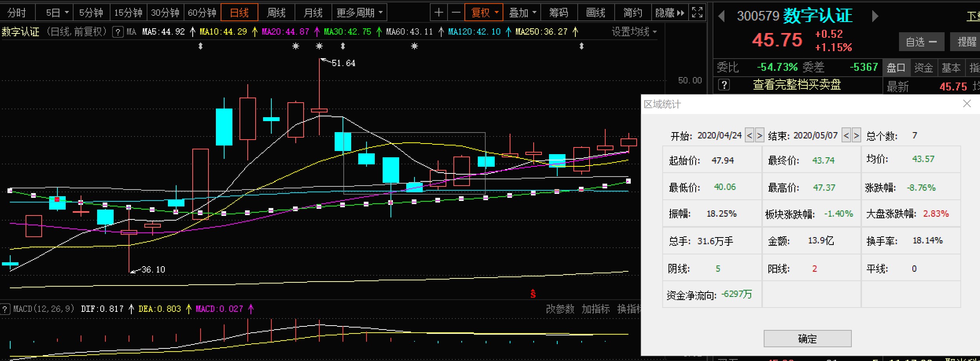Screen dimensions: 980x361
Task: Open 叠加 overlay dropdown
Action: point(522,13)
